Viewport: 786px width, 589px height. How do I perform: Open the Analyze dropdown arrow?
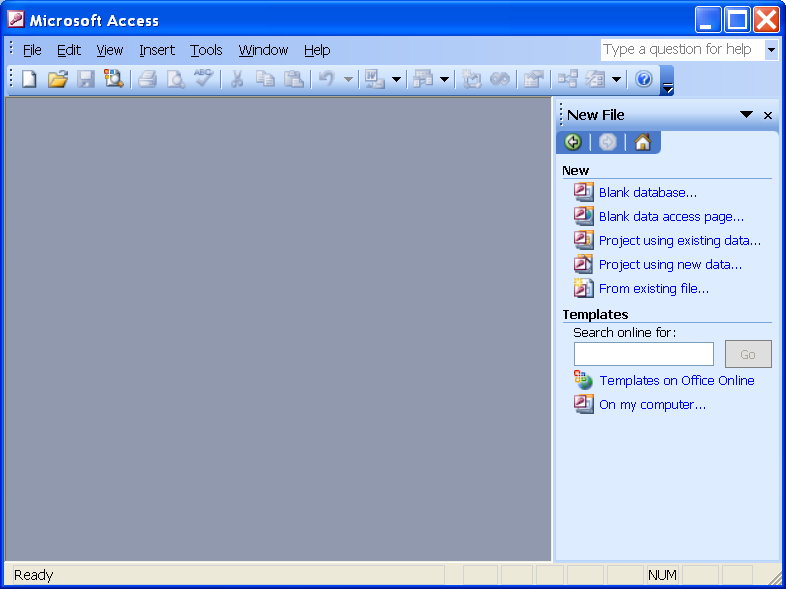pyautogui.click(x=444, y=79)
